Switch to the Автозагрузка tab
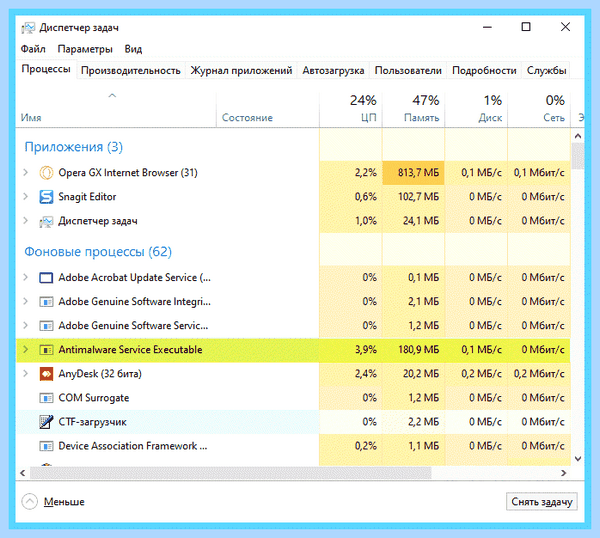The width and height of the screenshot is (600, 538). (333, 70)
